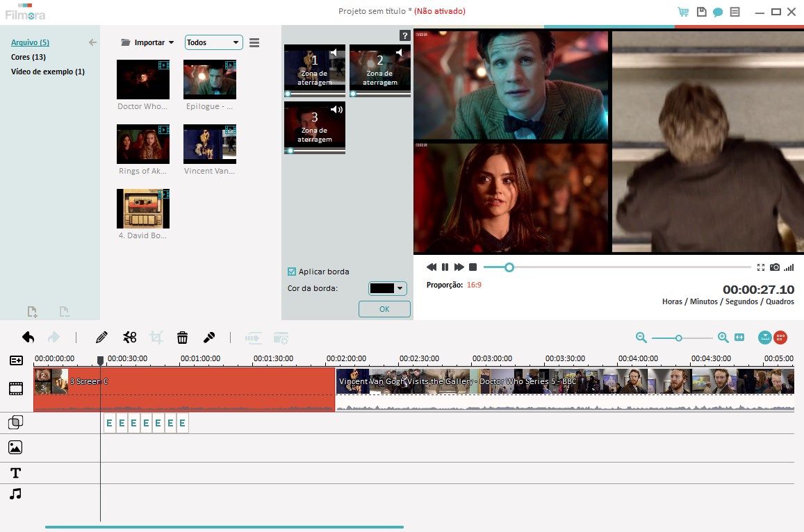Click the add new folder icon
The height and width of the screenshot is (532, 804).
32,312
